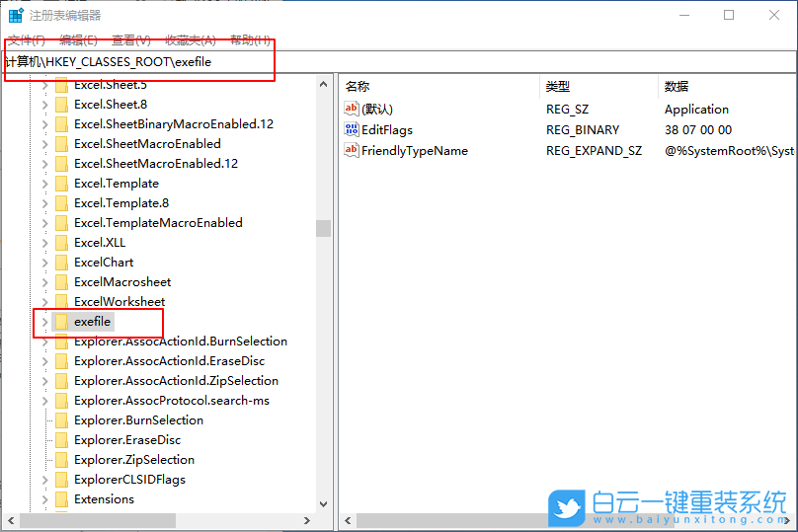Expand the ExcelWorksheet key chevron

pos(44,302)
